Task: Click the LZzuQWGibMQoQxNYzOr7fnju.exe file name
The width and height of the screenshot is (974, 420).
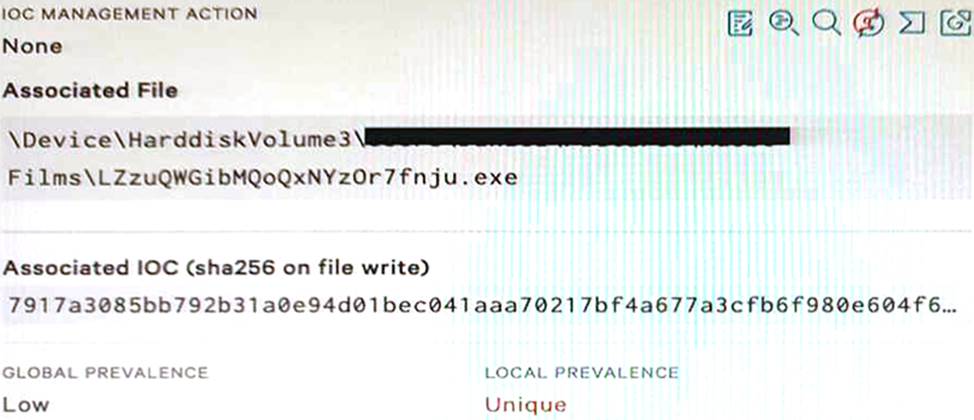Action: 304,178
